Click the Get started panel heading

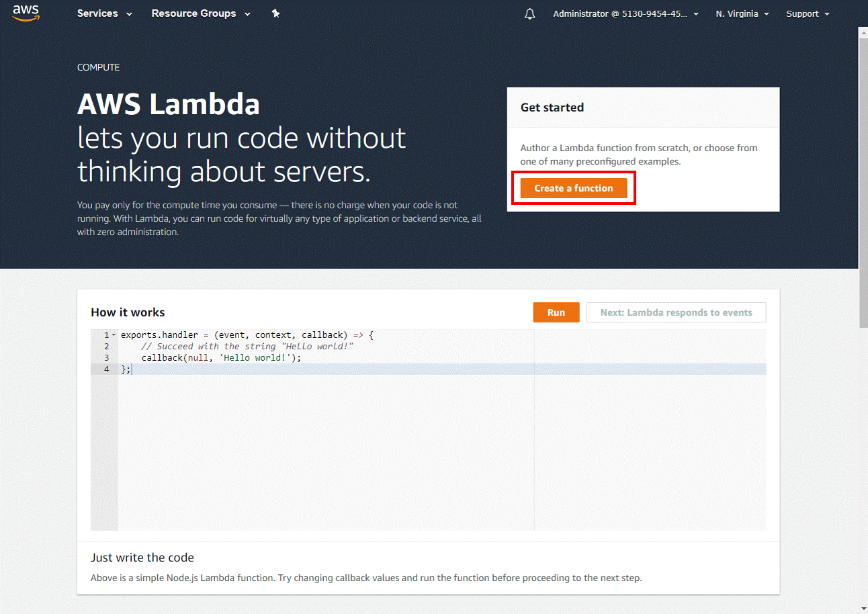point(552,107)
